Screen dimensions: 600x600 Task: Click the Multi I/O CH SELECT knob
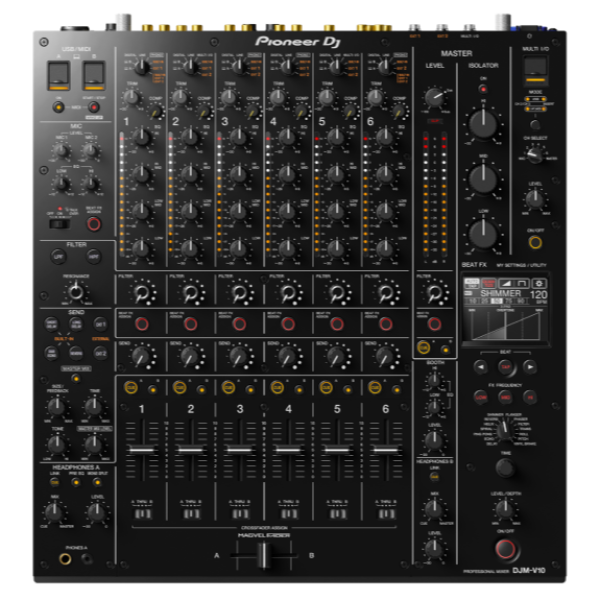pos(535,154)
